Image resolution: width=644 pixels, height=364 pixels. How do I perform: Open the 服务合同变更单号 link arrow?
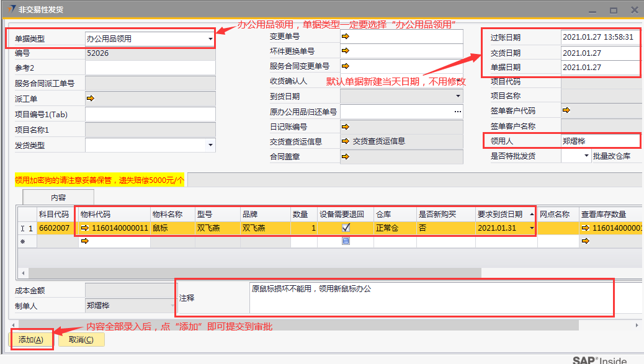point(346,66)
